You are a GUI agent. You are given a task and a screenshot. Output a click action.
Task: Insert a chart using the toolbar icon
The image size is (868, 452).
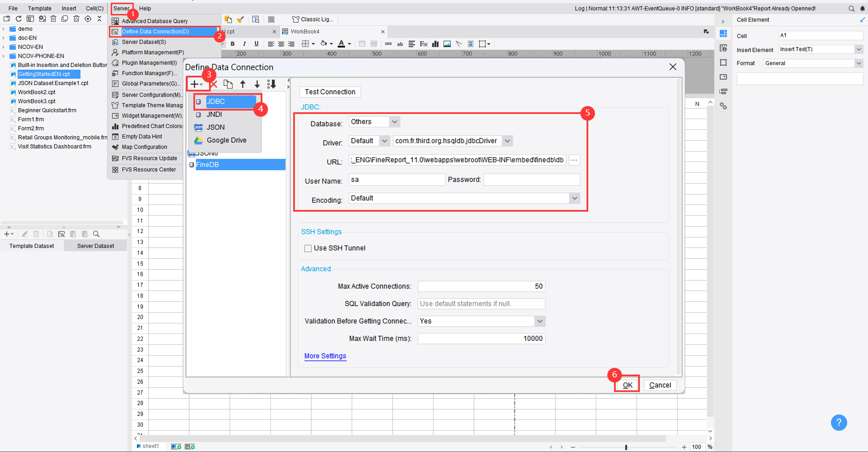tap(435, 43)
